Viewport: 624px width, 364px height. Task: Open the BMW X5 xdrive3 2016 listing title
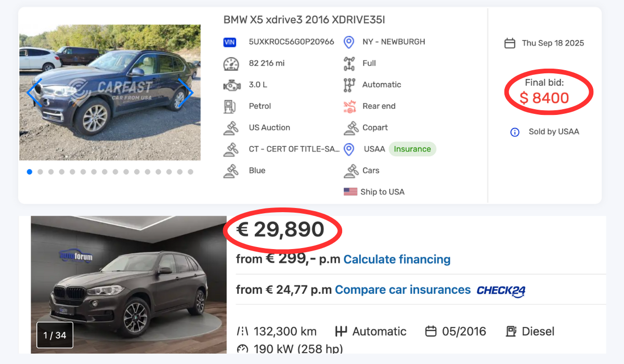pos(304,20)
